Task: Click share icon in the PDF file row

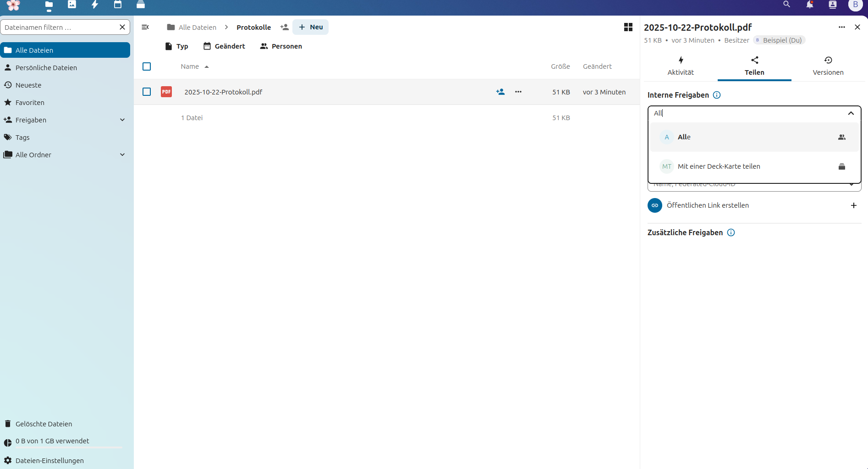Action: pyautogui.click(x=500, y=92)
